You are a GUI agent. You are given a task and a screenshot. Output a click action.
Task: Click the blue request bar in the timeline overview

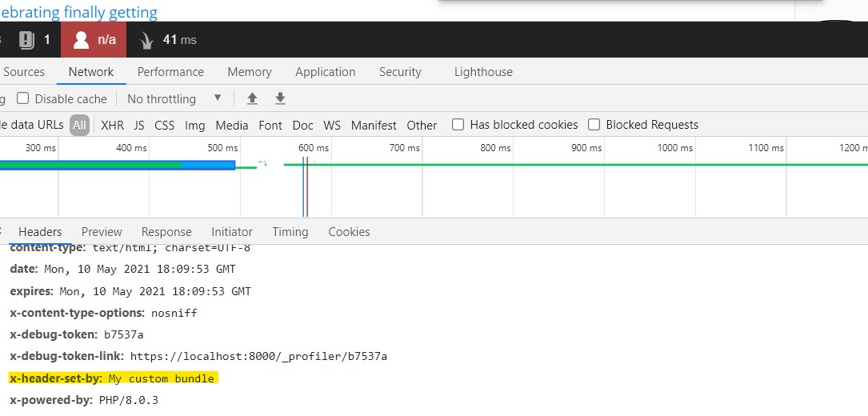point(118,165)
